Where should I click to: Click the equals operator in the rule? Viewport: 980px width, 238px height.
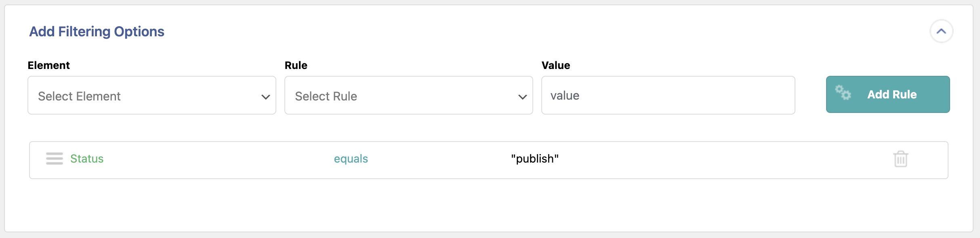coord(351,159)
